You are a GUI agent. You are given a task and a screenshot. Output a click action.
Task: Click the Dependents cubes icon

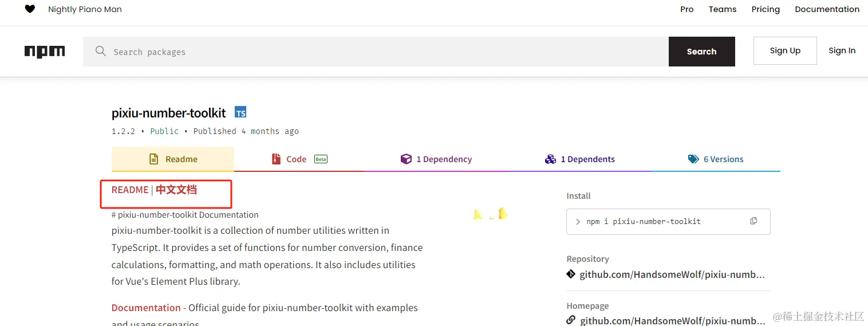550,159
